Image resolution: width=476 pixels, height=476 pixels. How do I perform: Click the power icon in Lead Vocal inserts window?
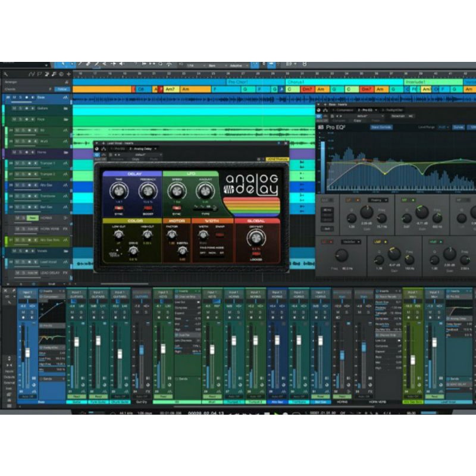[x=97, y=149]
